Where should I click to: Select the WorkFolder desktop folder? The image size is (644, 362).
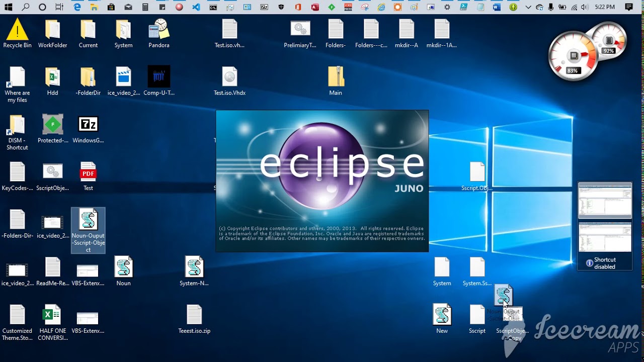click(x=52, y=33)
